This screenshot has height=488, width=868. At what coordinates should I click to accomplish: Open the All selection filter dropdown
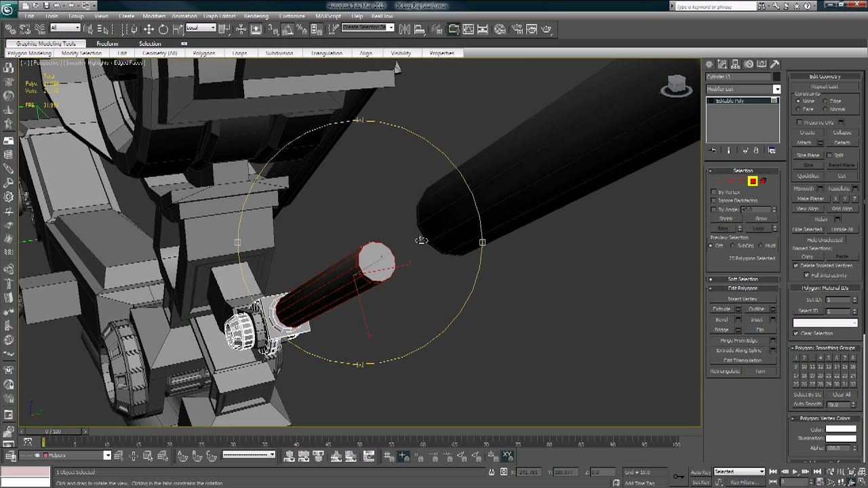pos(65,28)
